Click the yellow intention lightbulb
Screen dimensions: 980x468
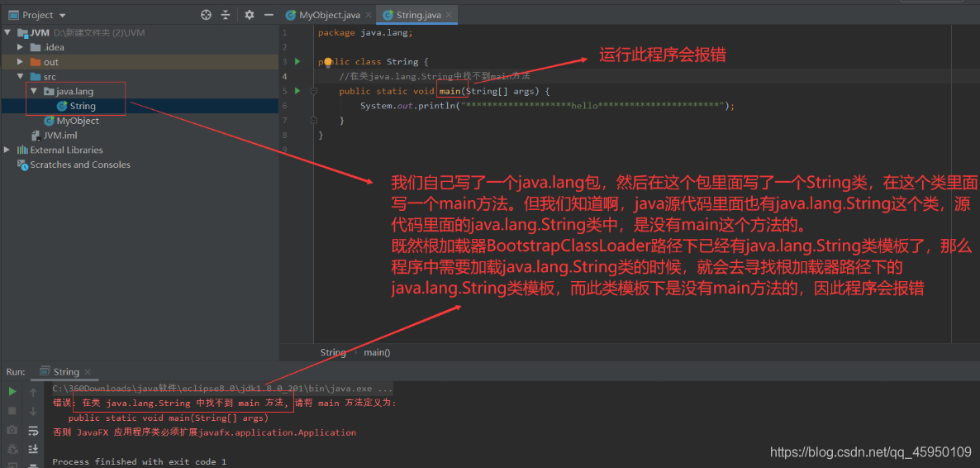[326, 62]
